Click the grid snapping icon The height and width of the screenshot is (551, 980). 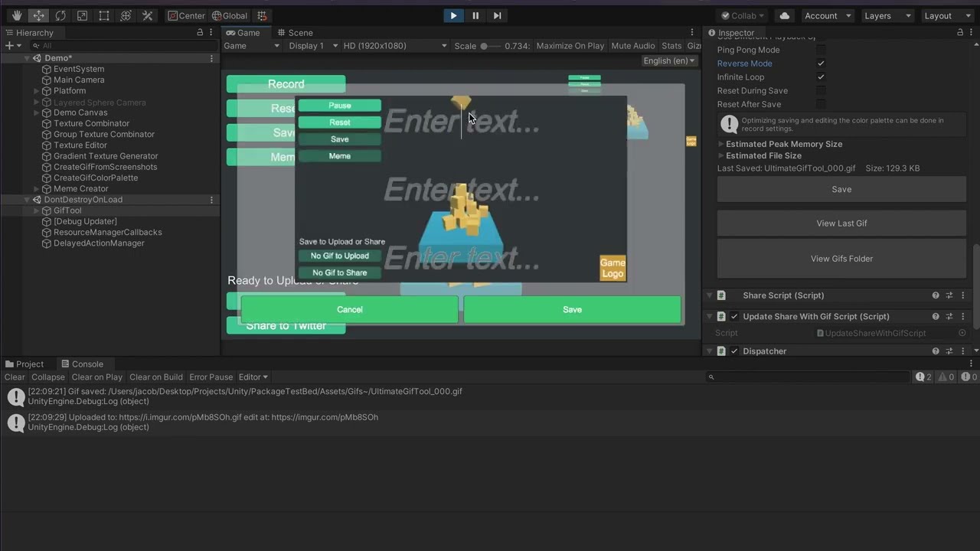[x=263, y=15]
